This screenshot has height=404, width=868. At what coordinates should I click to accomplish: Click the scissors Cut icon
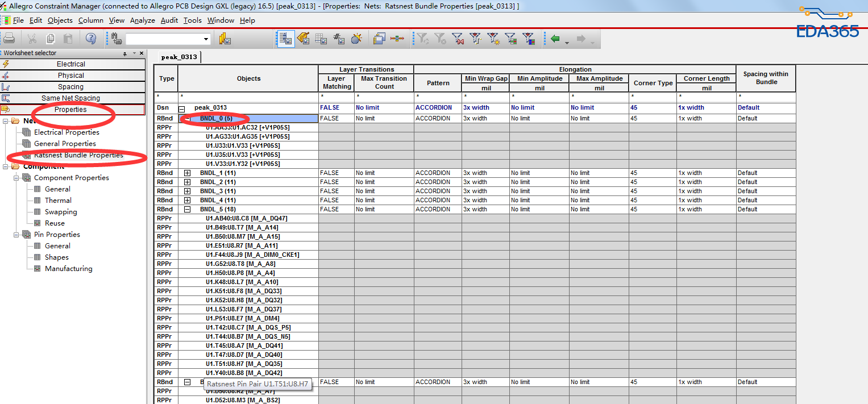tap(32, 39)
